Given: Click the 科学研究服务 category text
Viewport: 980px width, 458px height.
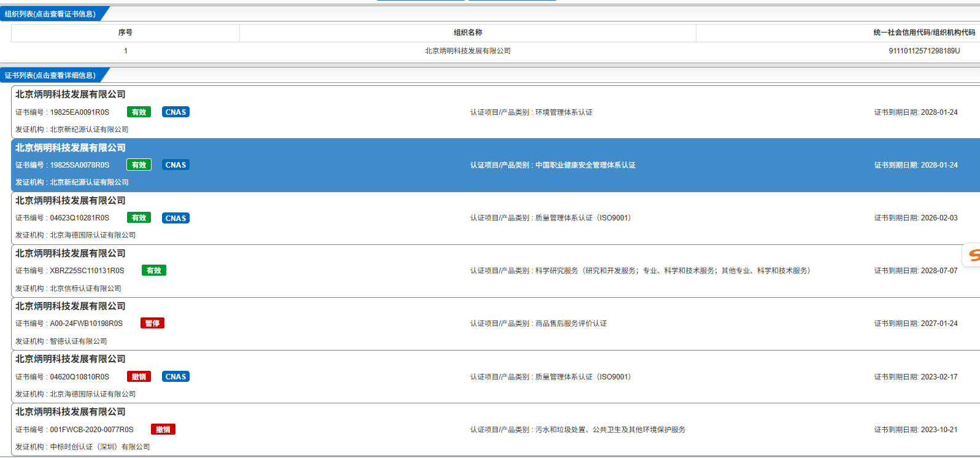Looking at the screenshot, I should [673, 271].
